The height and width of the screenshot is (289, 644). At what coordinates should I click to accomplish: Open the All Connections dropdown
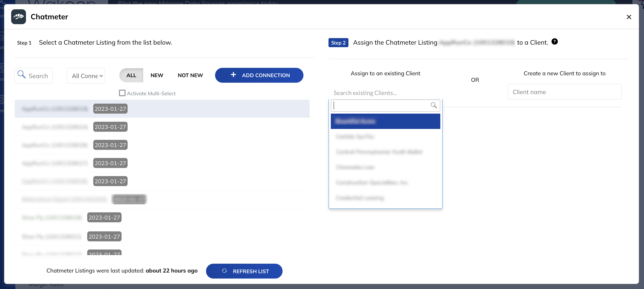click(x=86, y=76)
